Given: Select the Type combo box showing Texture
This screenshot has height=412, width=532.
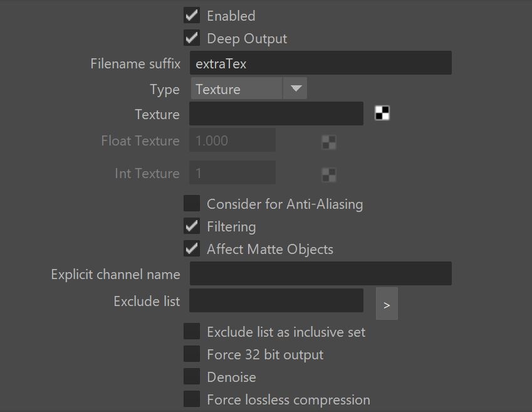Looking at the screenshot, I should [249, 88].
